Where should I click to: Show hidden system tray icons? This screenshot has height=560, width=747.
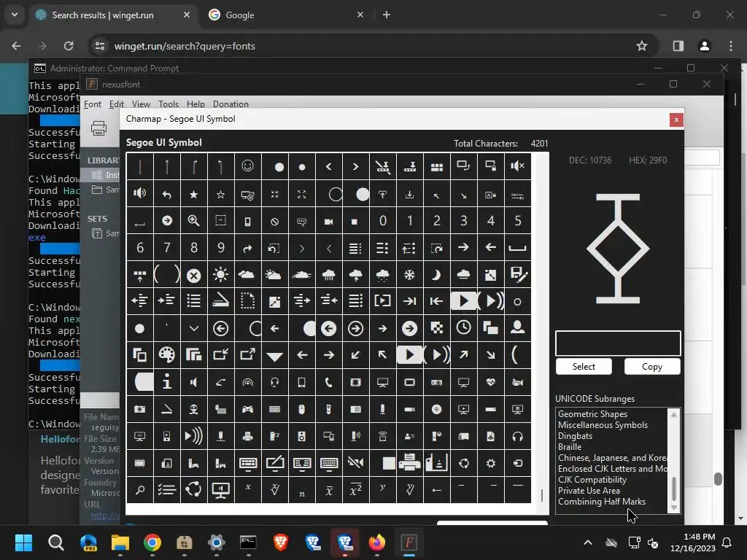(588, 542)
